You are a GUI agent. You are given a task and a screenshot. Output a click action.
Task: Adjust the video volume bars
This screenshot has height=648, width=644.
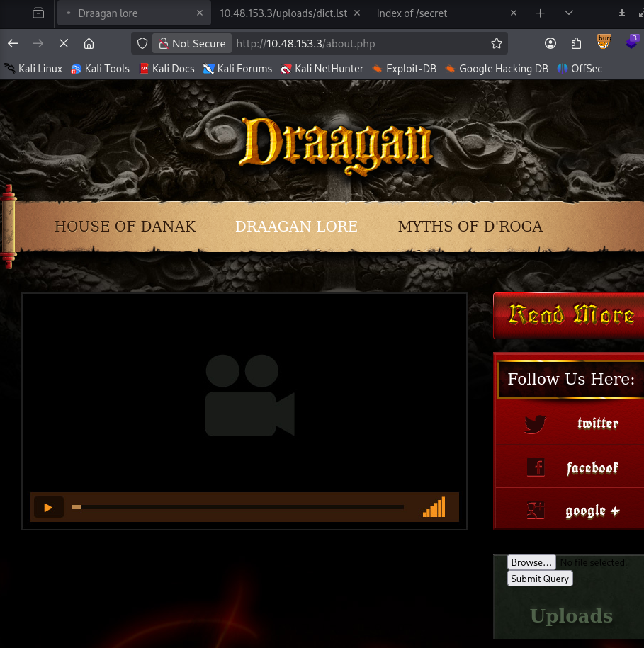434,507
